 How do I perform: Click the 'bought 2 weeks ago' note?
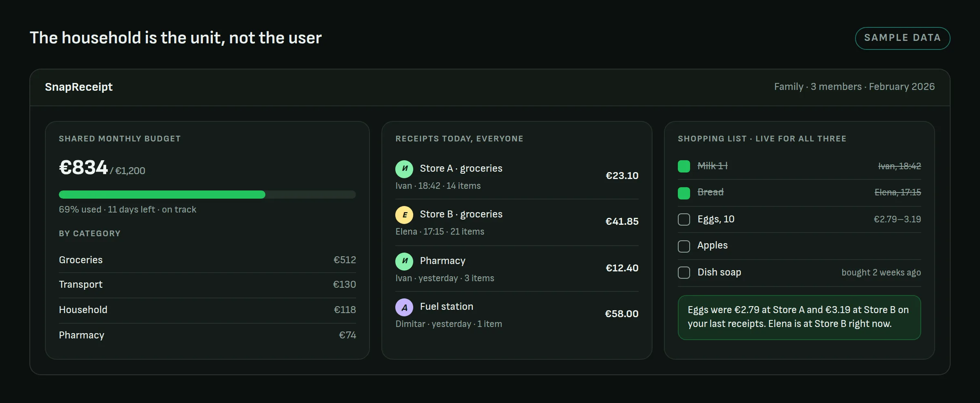[x=881, y=273]
